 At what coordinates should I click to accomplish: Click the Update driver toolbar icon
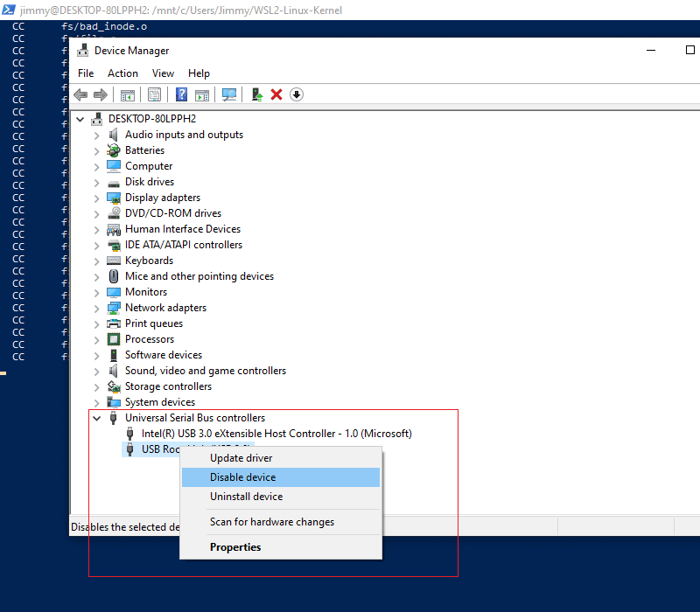tap(256, 94)
